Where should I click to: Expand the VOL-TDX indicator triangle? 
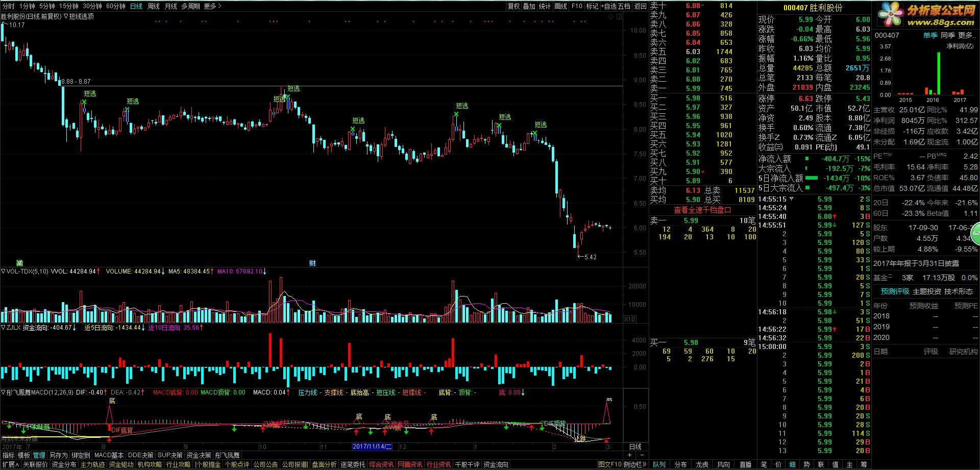[3, 271]
